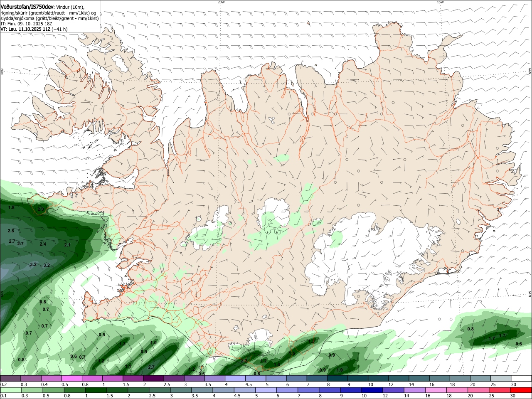Pick the top-row grey-teal swatch between 18 and 20
532x399 pixels.
[x=460, y=379]
